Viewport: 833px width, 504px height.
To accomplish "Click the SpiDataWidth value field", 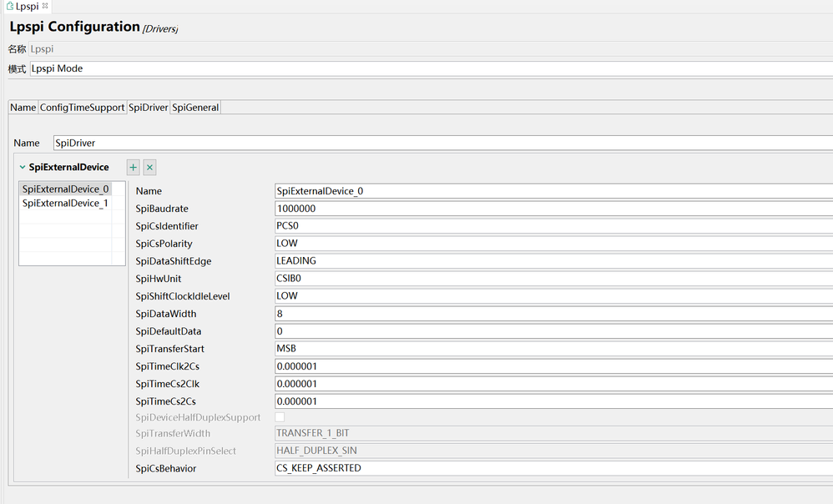I will point(551,314).
